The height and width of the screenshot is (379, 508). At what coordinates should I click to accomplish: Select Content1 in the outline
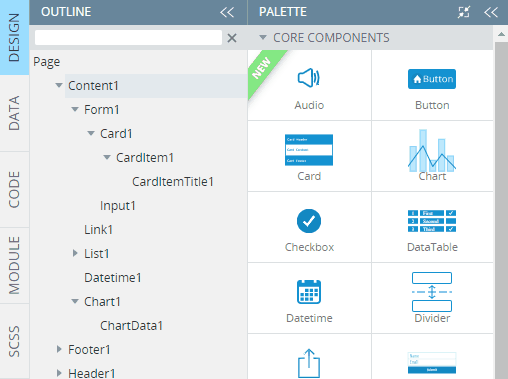click(93, 86)
